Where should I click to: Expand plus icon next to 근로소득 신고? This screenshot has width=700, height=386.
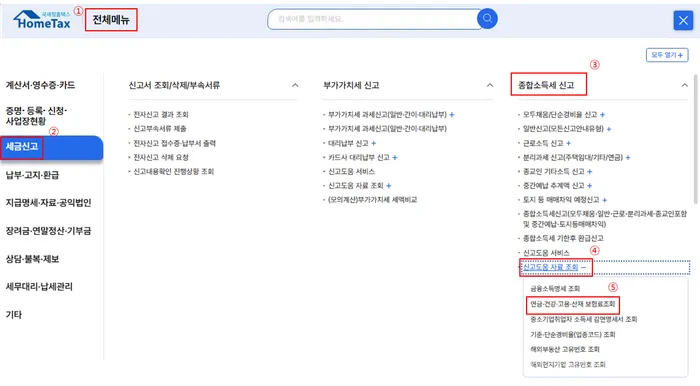(x=568, y=143)
